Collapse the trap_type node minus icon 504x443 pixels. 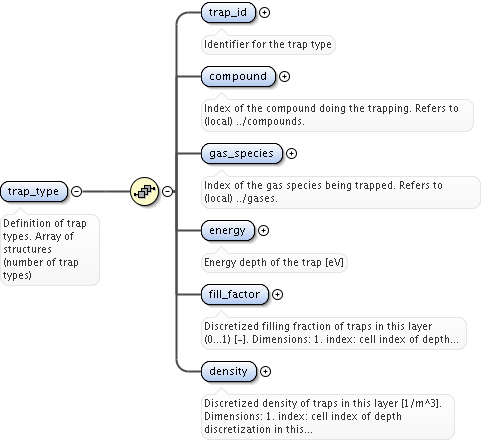77,192
